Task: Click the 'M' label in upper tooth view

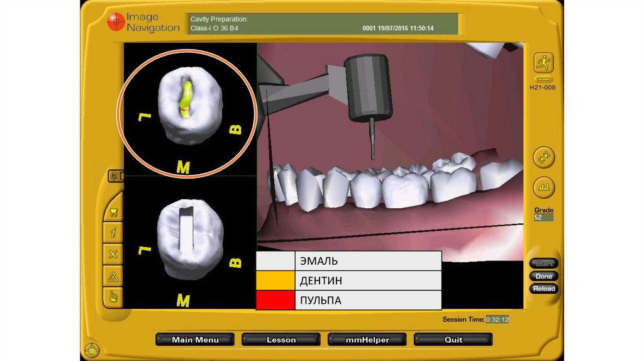Action: [x=183, y=167]
